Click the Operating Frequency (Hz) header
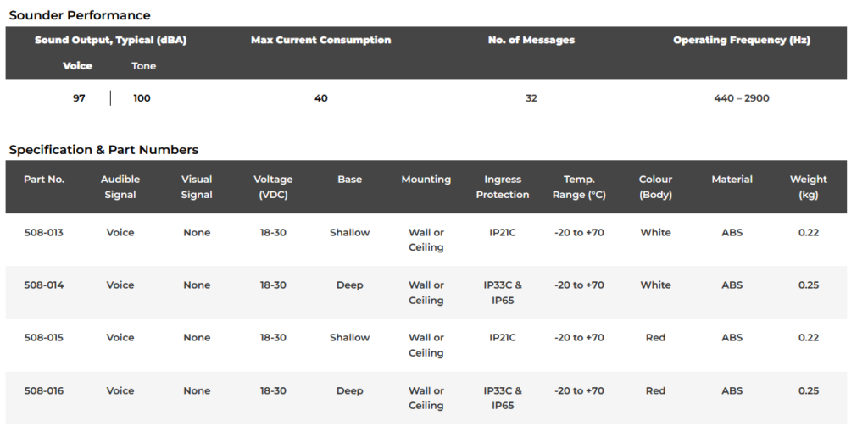868x448 pixels. pyautogui.click(x=741, y=40)
